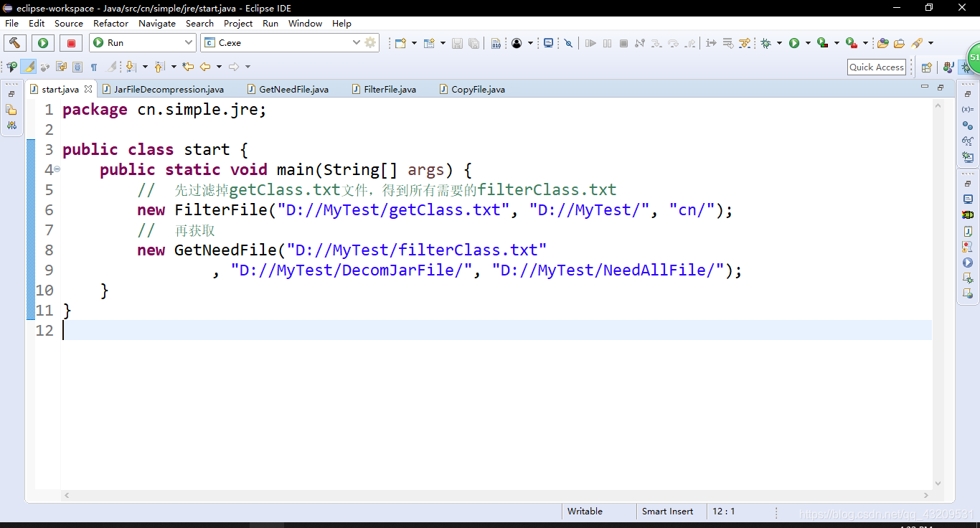Expand the Debug bug dropdown arrow
Viewport: 980px width, 528px height.
(779, 43)
